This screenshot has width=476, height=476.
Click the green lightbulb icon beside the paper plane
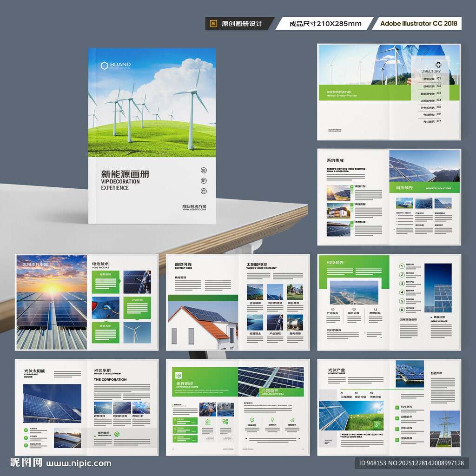[x=272, y=420]
